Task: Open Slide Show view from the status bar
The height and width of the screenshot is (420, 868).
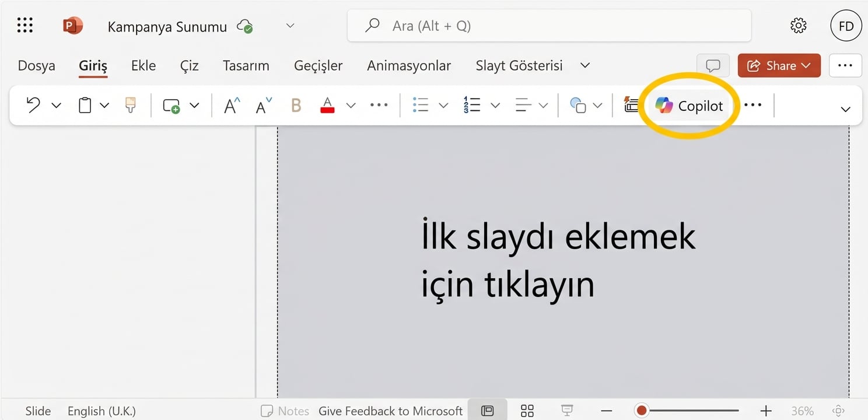Action: click(x=566, y=411)
